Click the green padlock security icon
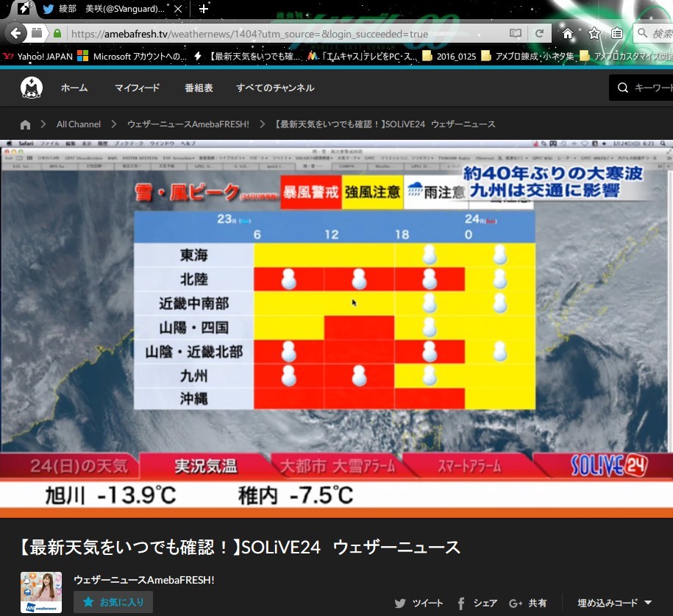 coord(57,34)
